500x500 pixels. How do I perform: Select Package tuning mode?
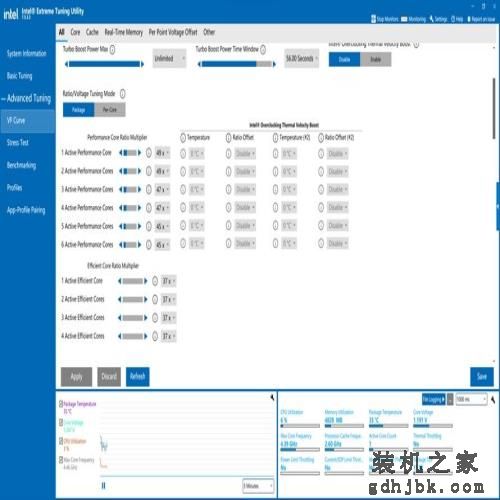[x=79, y=110]
